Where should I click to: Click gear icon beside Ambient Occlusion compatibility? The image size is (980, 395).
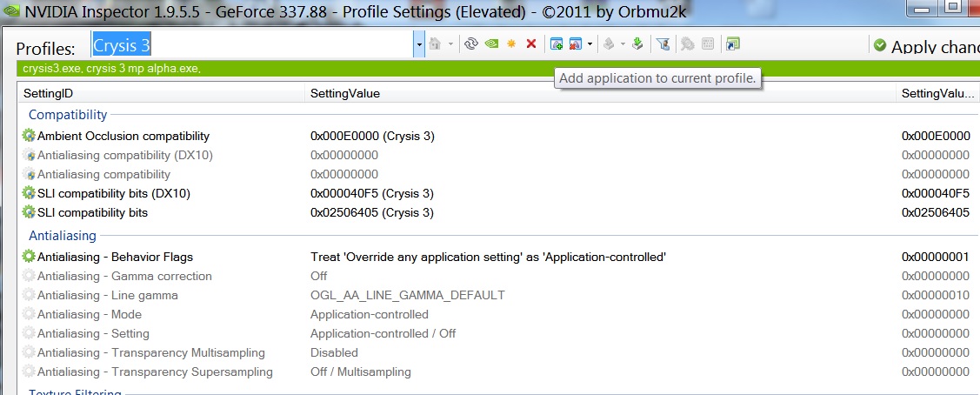[29, 136]
